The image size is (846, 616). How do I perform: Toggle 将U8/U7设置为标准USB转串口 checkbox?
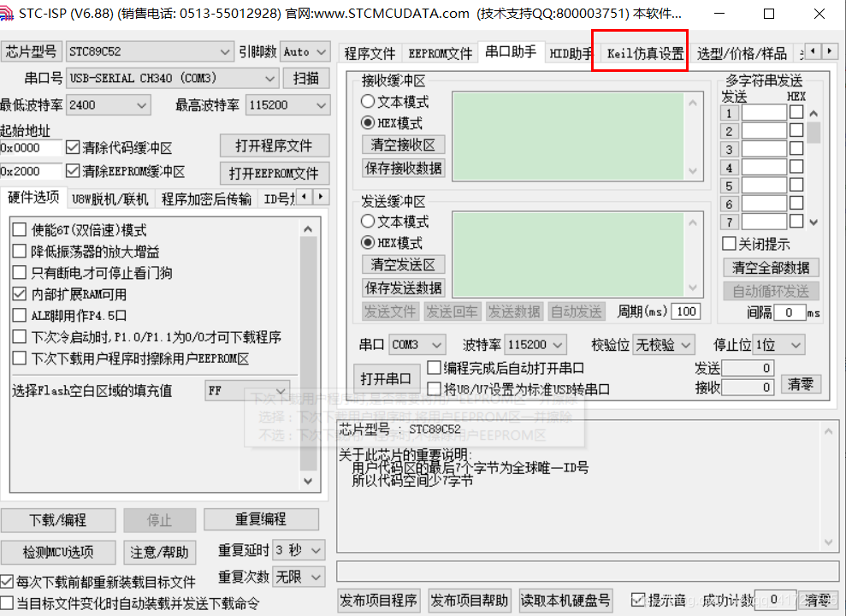434,388
